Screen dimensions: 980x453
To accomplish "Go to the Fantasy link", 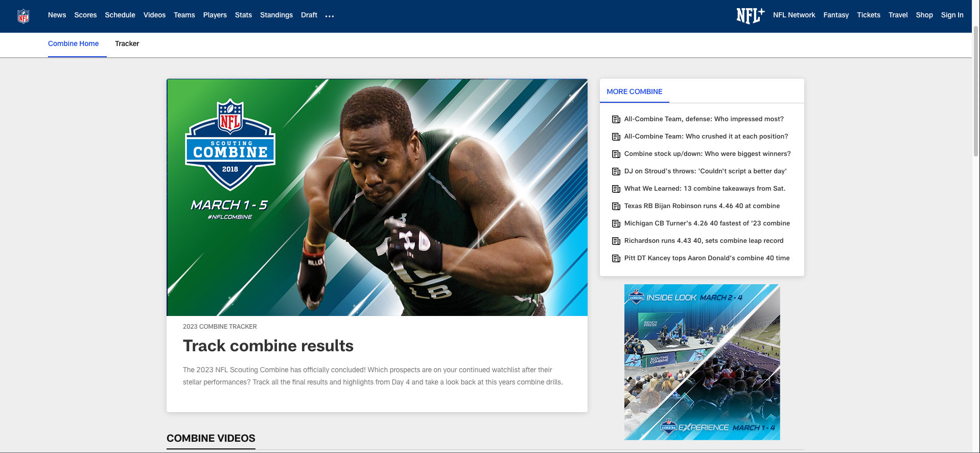I will coord(836,15).
